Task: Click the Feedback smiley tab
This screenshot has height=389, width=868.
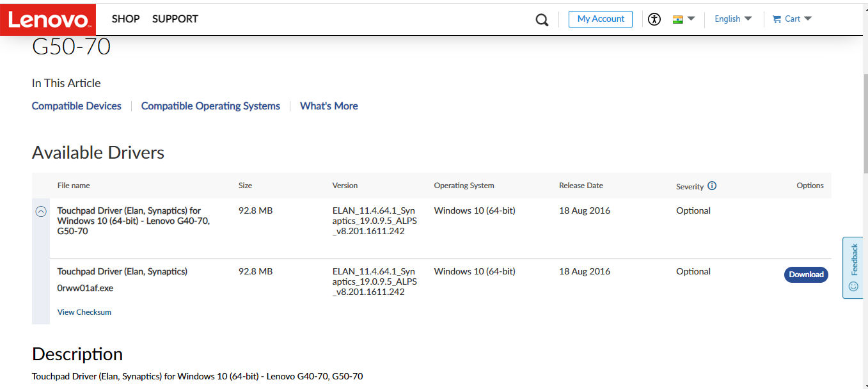Action: pyautogui.click(x=853, y=267)
